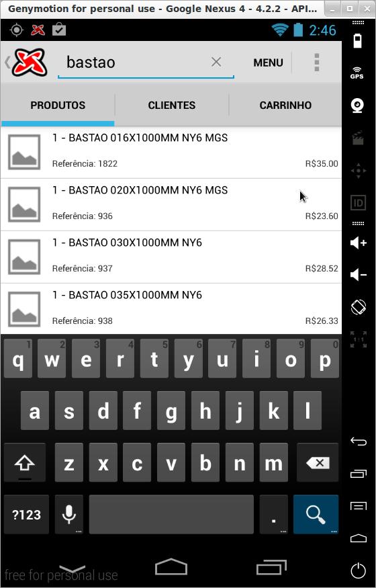Open Genymotion remote control arrows icon
This screenshot has width=376, height=588.
tap(359, 171)
